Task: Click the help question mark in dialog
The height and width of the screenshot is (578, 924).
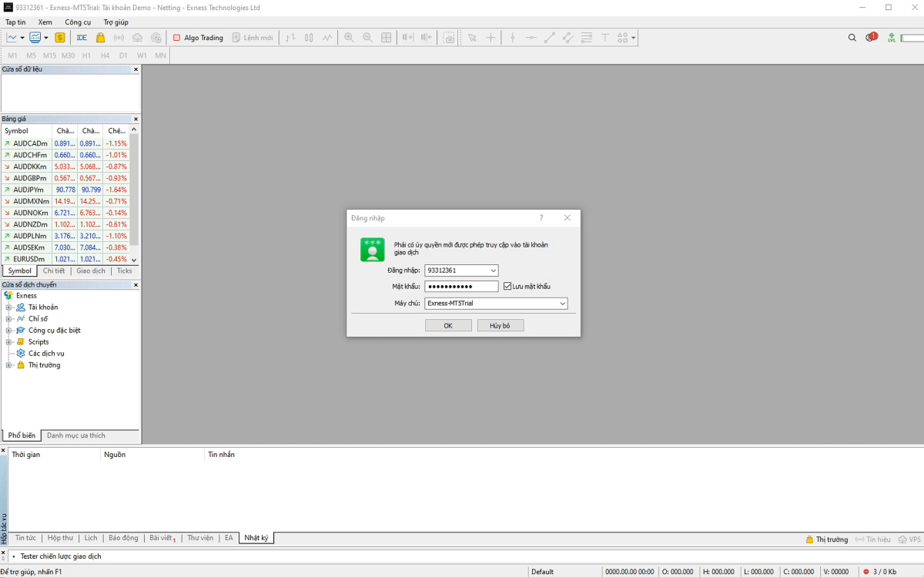Action: pyautogui.click(x=541, y=218)
